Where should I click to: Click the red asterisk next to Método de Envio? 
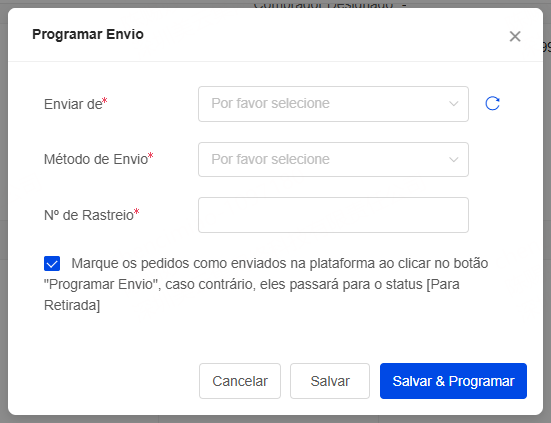tap(151, 156)
